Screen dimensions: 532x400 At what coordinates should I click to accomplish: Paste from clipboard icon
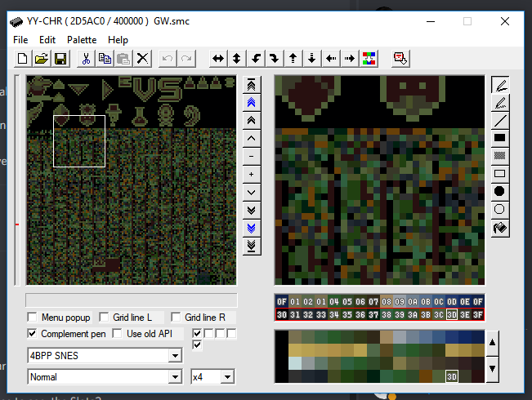123,59
